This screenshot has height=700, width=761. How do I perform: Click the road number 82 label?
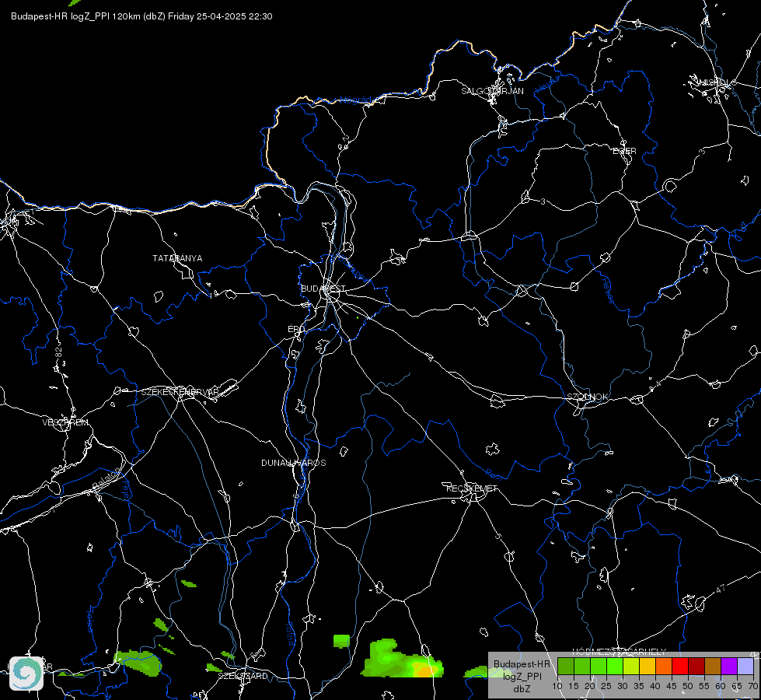pyautogui.click(x=59, y=352)
